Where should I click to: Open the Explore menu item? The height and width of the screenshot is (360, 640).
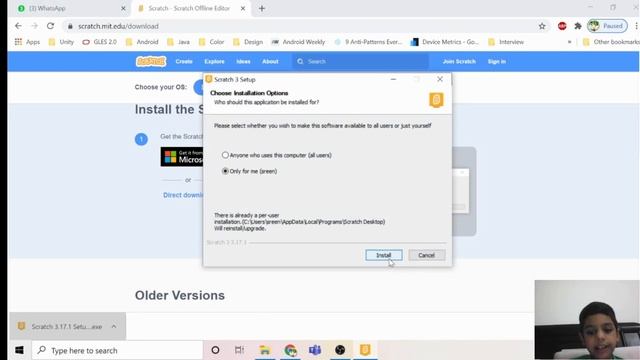pos(214,62)
